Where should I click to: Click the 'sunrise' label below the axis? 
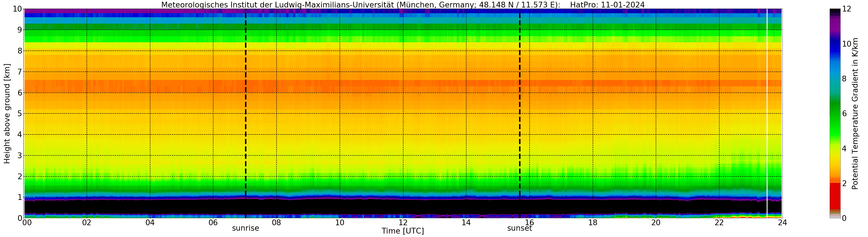point(245,228)
